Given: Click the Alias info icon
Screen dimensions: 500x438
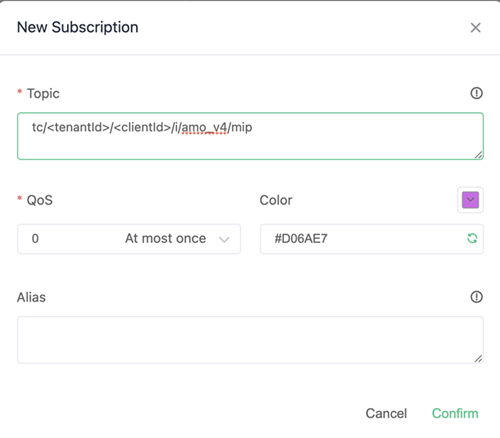Looking at the screenshot, I should tap(476, 297).
